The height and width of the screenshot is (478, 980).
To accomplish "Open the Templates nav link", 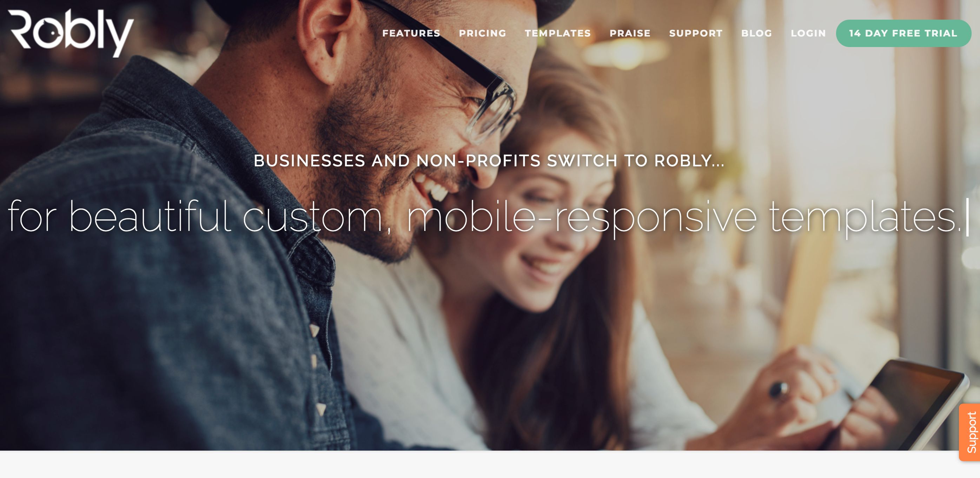I will click(x=558, y=33).
